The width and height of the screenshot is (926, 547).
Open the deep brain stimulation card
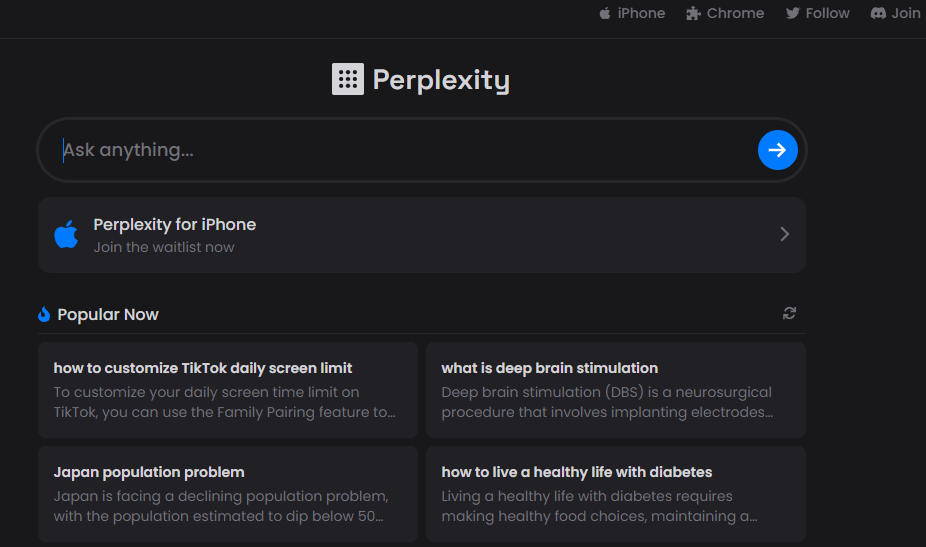pos(616,390)
